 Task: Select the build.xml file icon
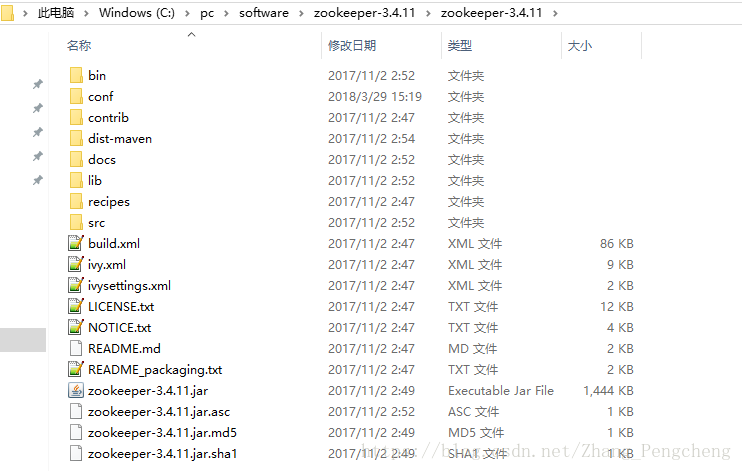[76, 243]
